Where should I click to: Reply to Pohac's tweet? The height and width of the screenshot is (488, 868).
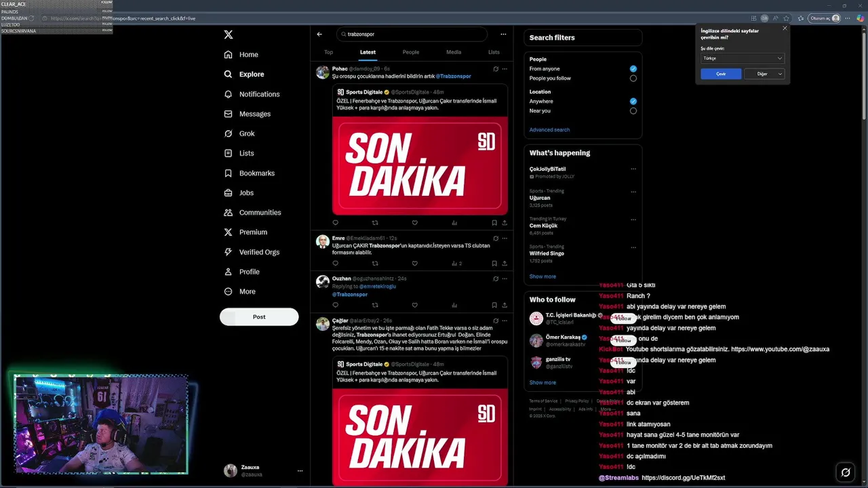[335, 222]
